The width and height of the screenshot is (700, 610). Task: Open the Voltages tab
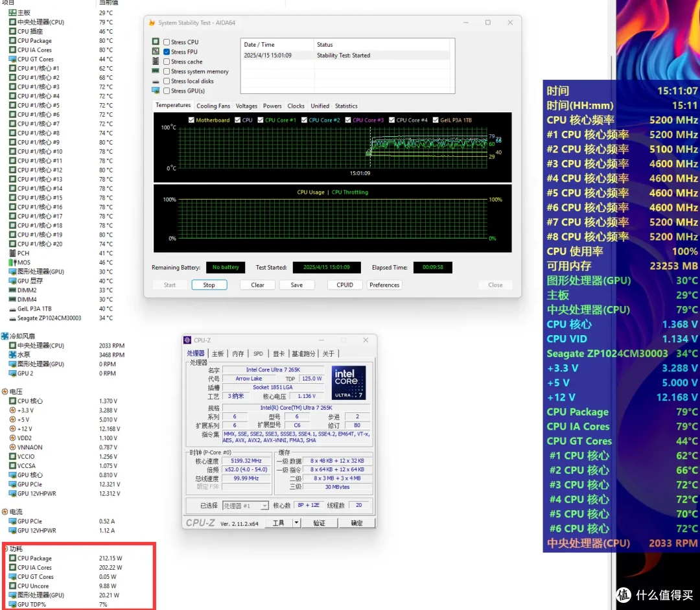click(x=246, y=106)
